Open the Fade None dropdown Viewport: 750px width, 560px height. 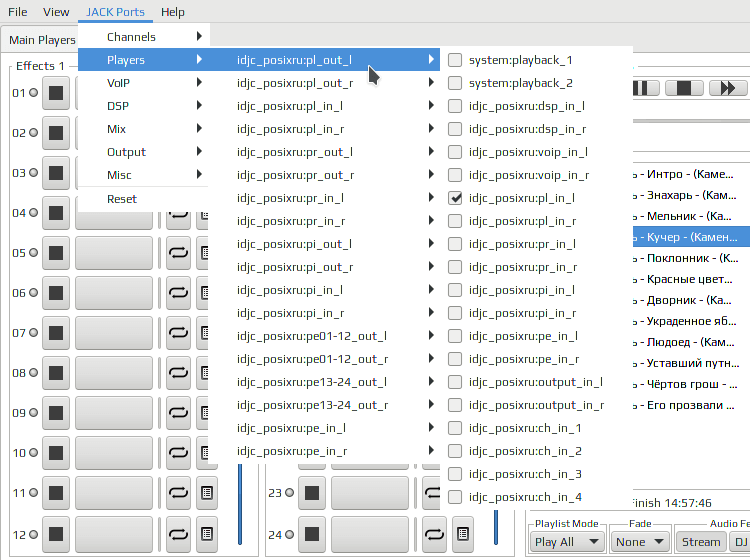tap(640, 542)
